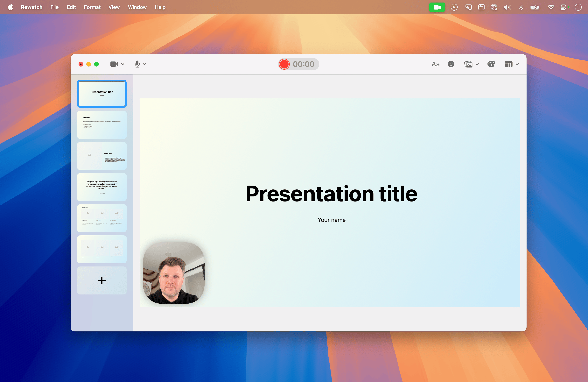588x382 pixels.
Task: Select the color palette theme icon
Action: 491,64
